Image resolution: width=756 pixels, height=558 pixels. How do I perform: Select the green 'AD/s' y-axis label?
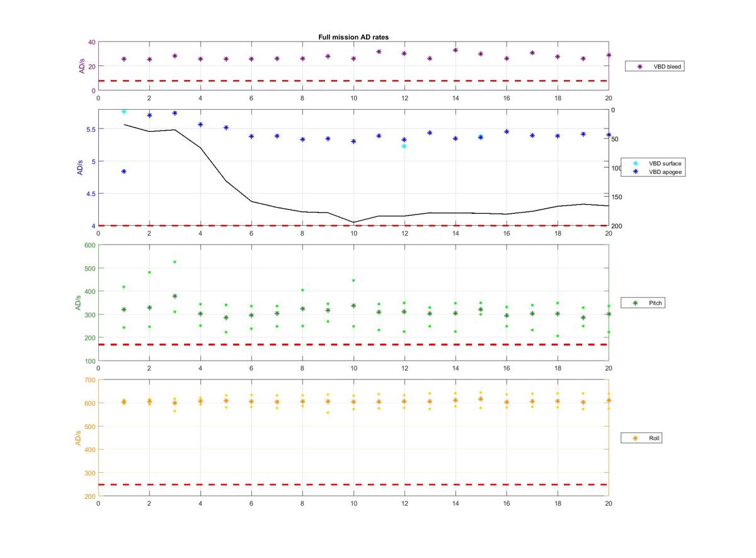click(79, 303)
